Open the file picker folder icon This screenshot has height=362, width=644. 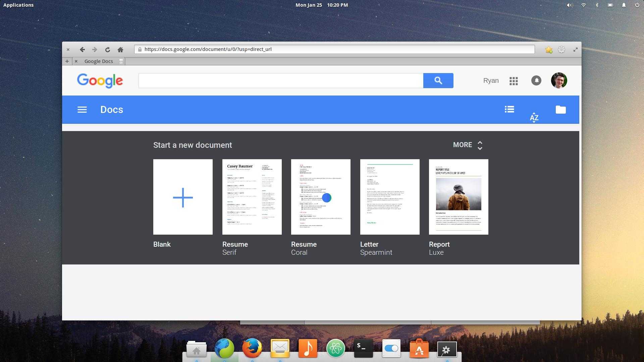(560, 110)
